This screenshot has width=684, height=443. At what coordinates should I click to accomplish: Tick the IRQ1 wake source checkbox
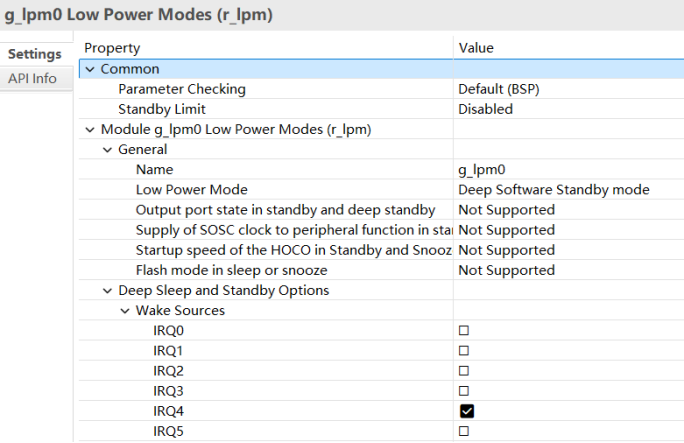(464, 351)
